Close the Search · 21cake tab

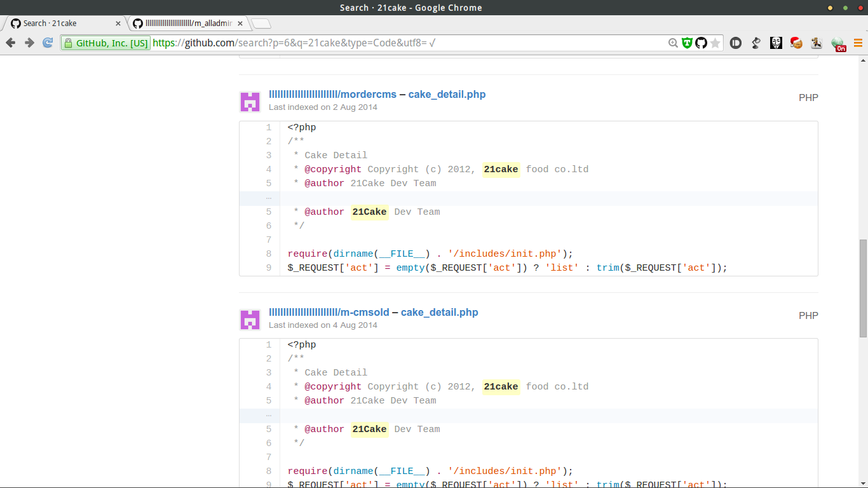pos(118,24)
